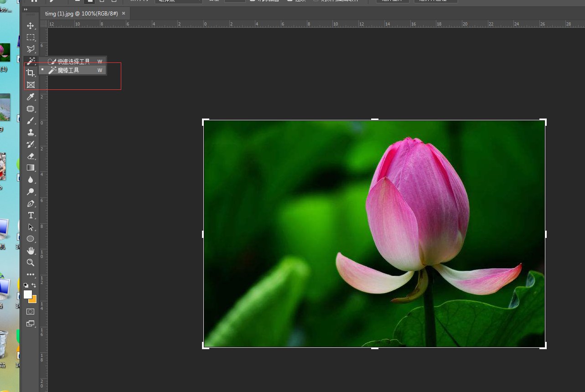Toggle Quick Mask mode
This screenshot has height=392, width=585.
(31, 312)
